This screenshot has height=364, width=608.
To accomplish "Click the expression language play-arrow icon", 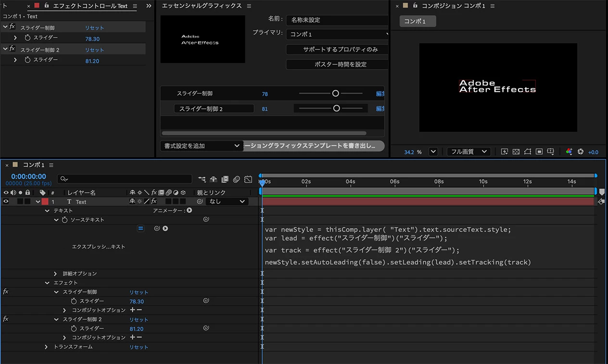I will click(x=165, y=228).
